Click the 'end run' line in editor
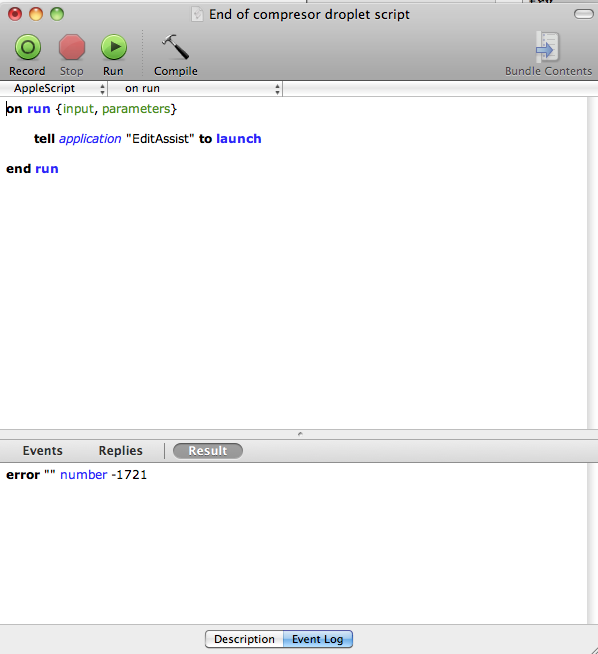 (x=32, y=169)
